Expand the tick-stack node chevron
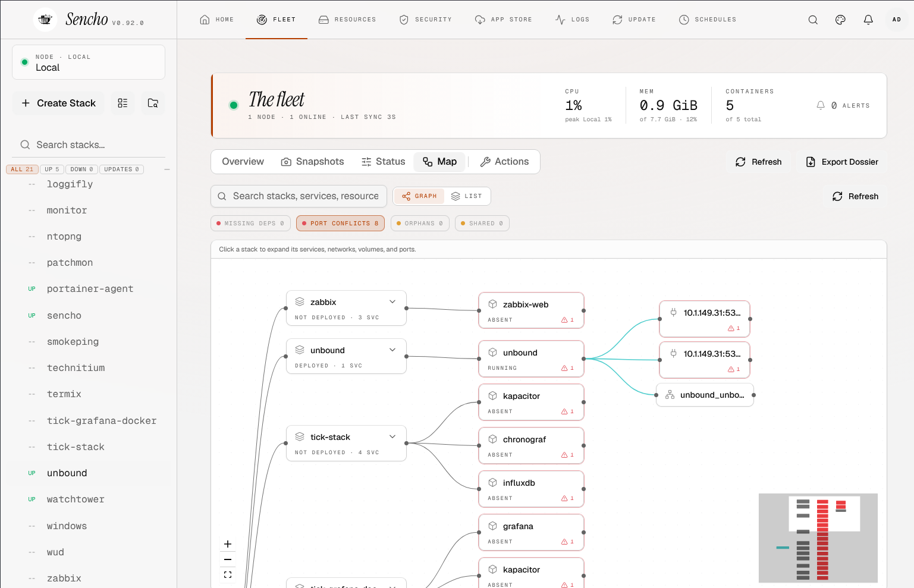This screenshot has height=588, width=914. click(392, 437)
